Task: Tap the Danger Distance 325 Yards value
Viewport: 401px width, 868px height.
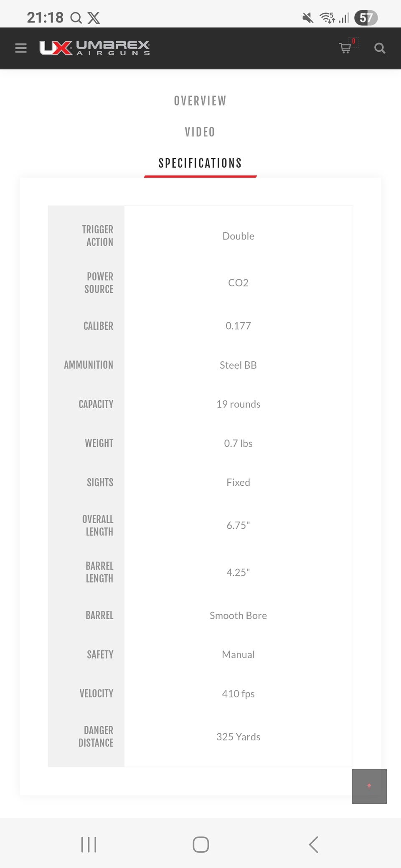Action: pyautogui.click(x=238, y=737)
